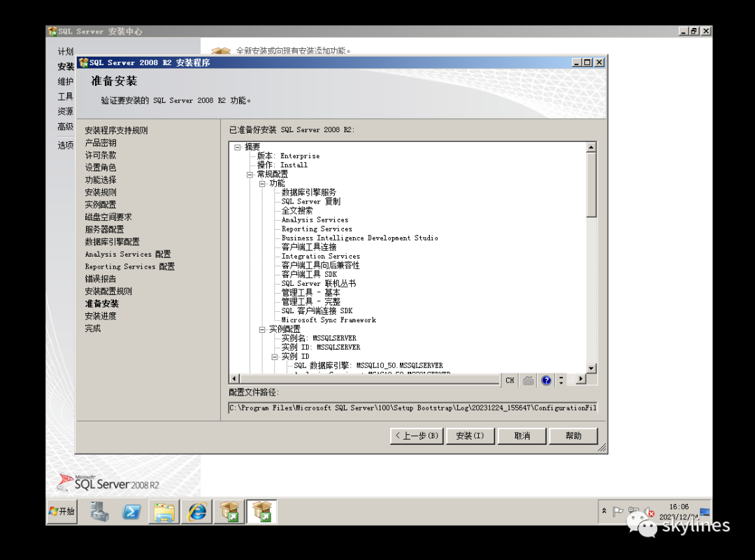Click CH language indicator on input bar
Viewport: 755px width, 560px height.
pyautogui.click(x=510, y=380)
